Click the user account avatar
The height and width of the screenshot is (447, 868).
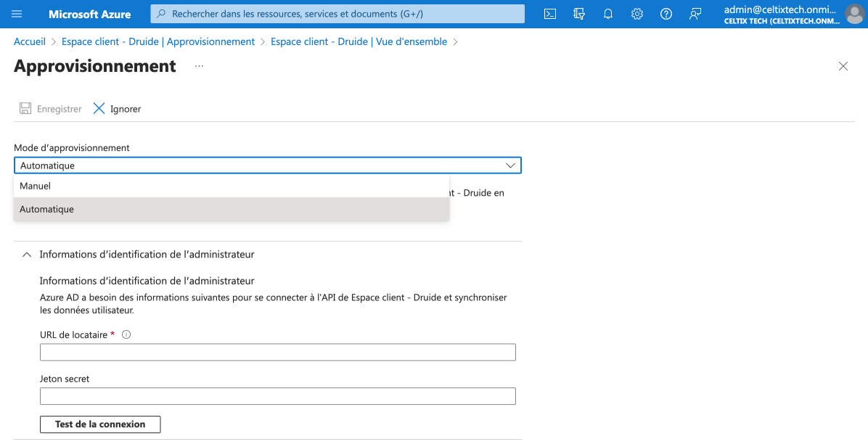click(855, 14)
